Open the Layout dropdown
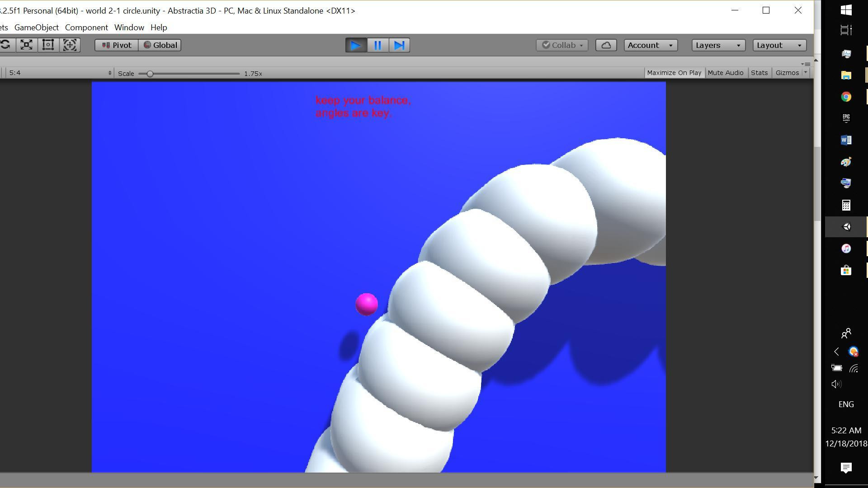 [779, 45]
